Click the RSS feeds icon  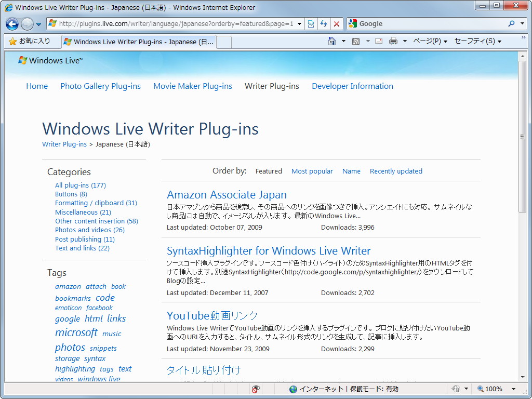coord(356,42)
